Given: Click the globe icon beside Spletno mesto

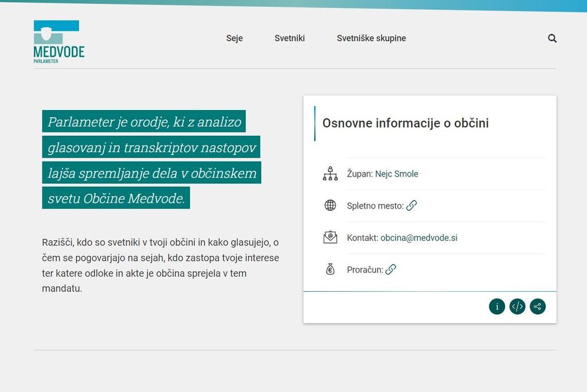Looking at the screenshot, I should pos(330,206).
